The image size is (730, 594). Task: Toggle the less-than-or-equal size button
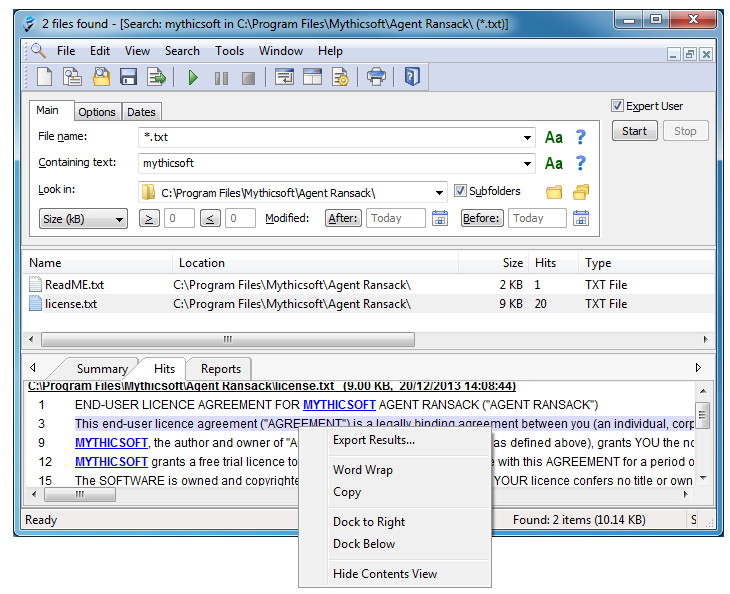[x=210, y=218]
